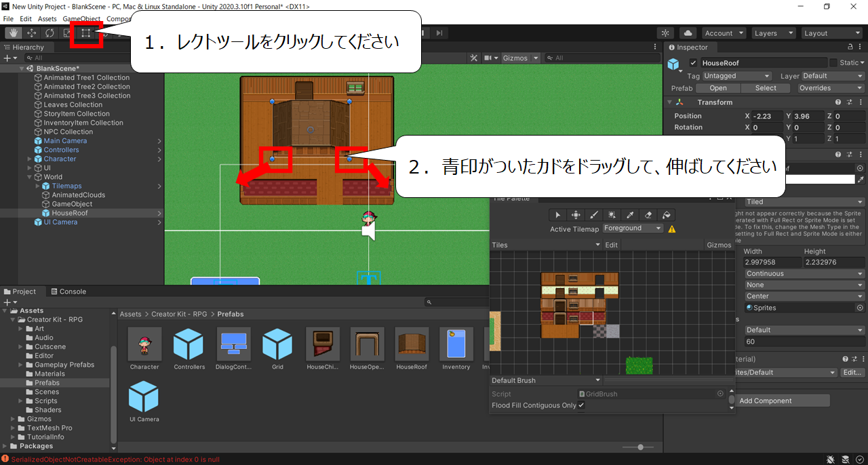The image size is (868, 465).
Task: Open the prefab Overrides dropdown
Action: tap(831, 88)
